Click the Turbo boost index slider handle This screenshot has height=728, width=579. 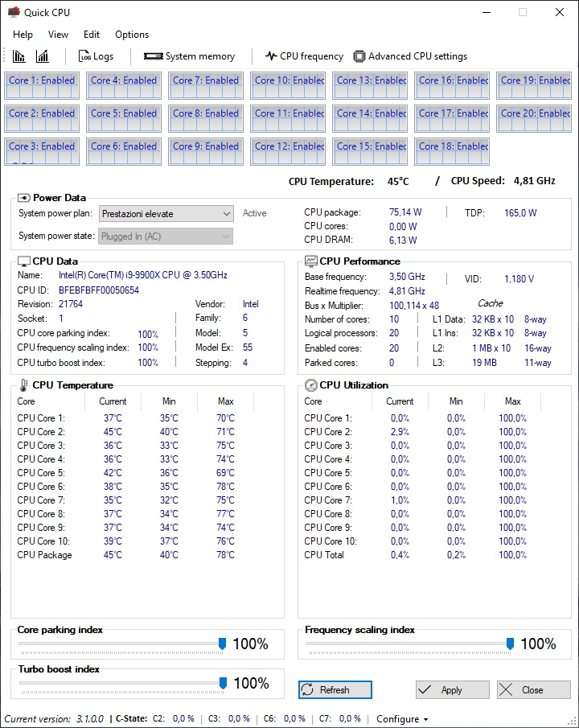pyautogui.click(x=223, y=683)
